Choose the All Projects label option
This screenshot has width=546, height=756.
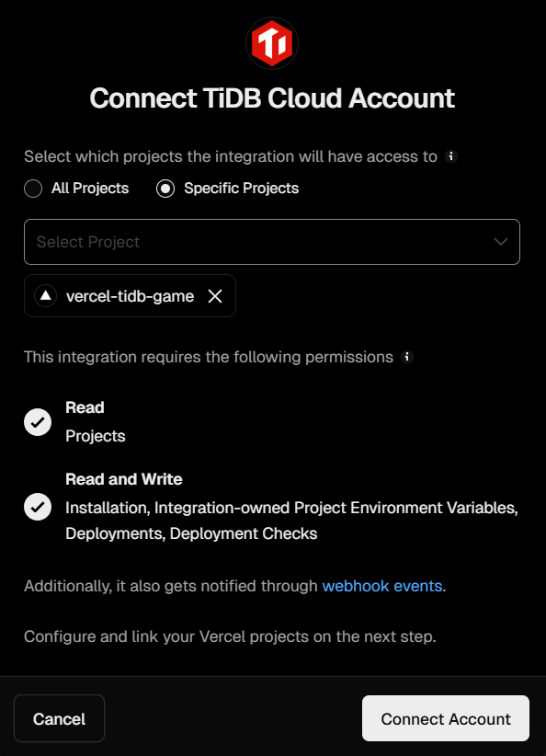pos(90,188)
